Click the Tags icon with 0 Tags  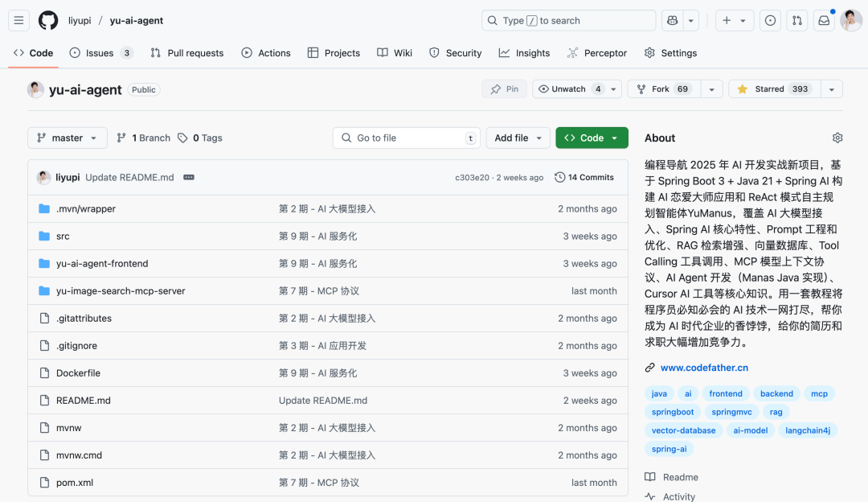pos(182,138)
